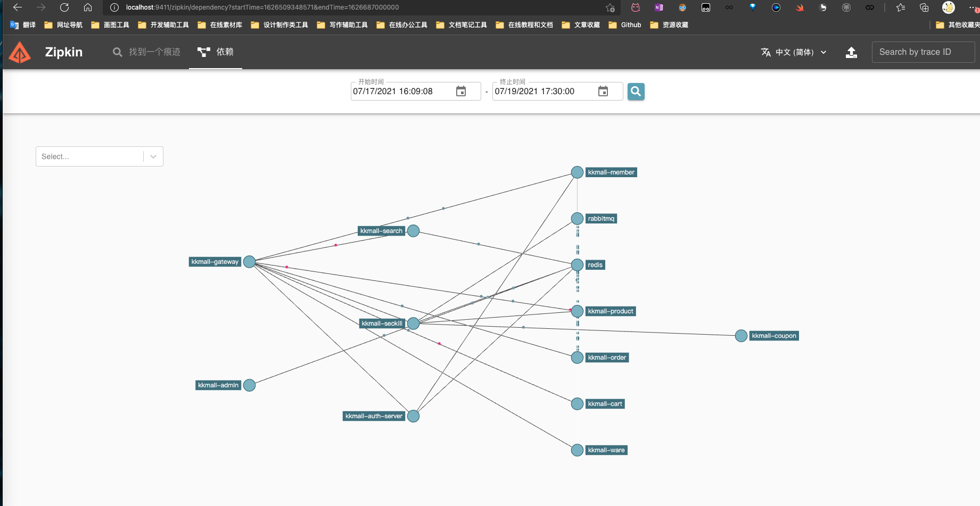Select the kkmall-cart node circle
Image resolution: width=980 pixels, height=506 pixels.
577,404
